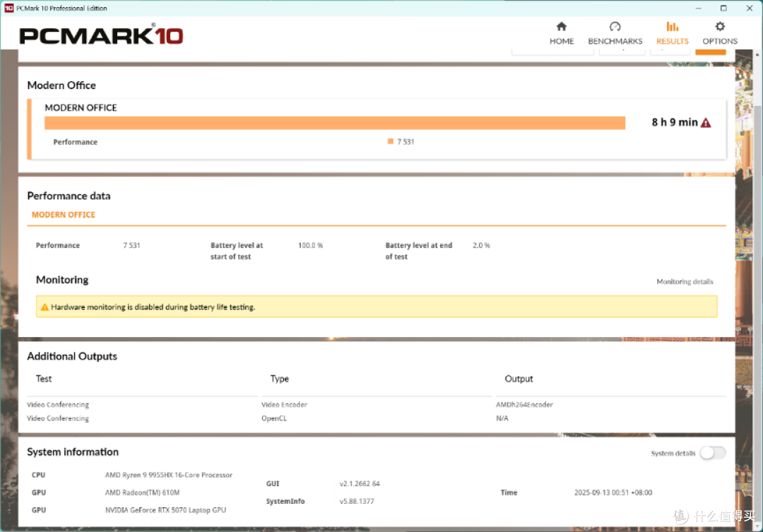Open the Monitoring details link
Viewport: 763px width, 532px height.
point(685,281)
